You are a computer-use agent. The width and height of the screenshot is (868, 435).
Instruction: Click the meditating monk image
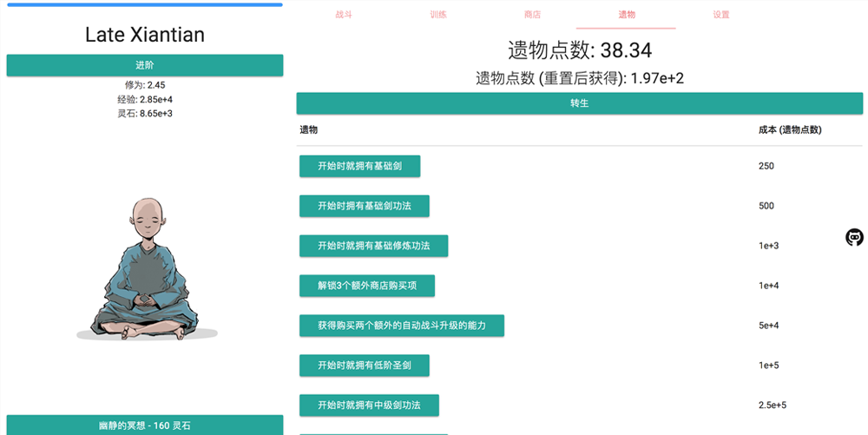tap(147, 269)
